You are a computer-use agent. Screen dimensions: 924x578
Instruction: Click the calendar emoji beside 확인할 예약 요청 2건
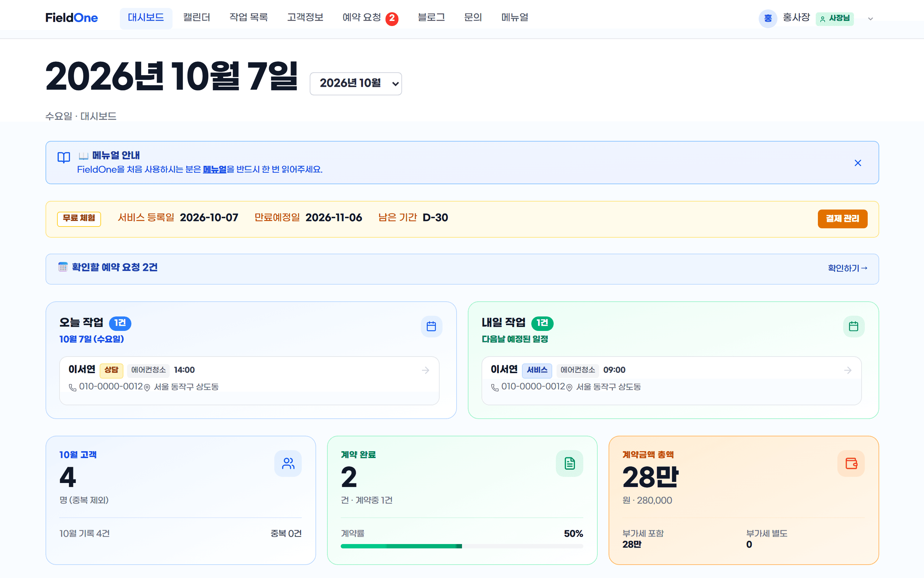(x=63, y=267)
